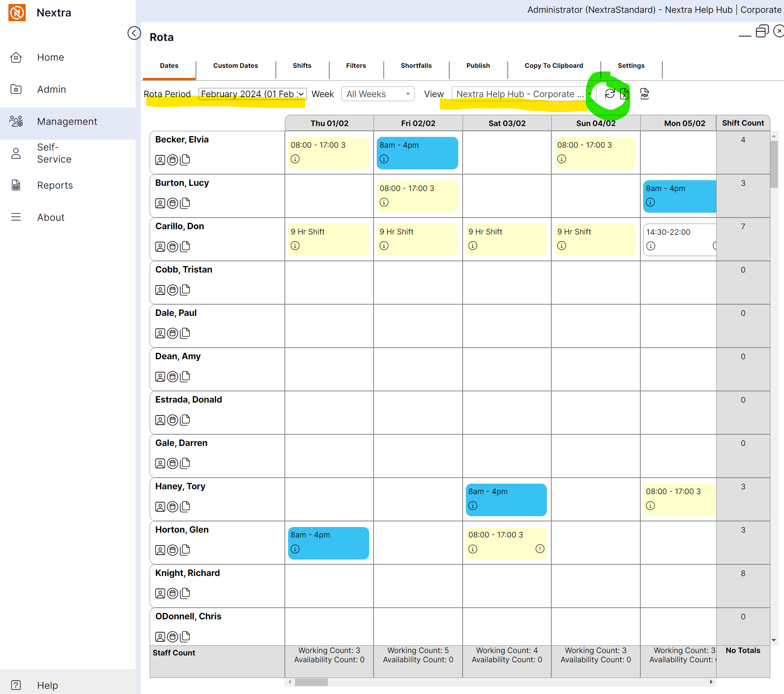Viewport: 784px width, 694px height.
Task: Open profile icon for Knight, Richard
Action: (160, 593)
